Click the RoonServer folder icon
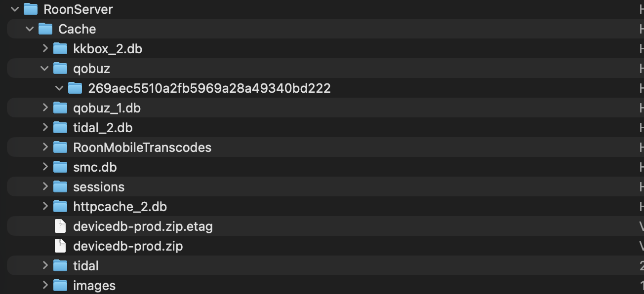This screenshot has height=294, width=644. (x=31, y=9)
